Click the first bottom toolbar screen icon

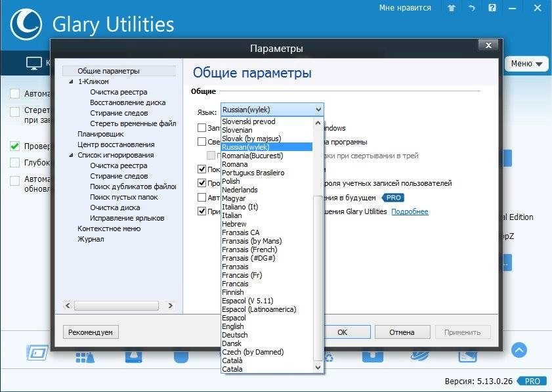tap(37, 353)
